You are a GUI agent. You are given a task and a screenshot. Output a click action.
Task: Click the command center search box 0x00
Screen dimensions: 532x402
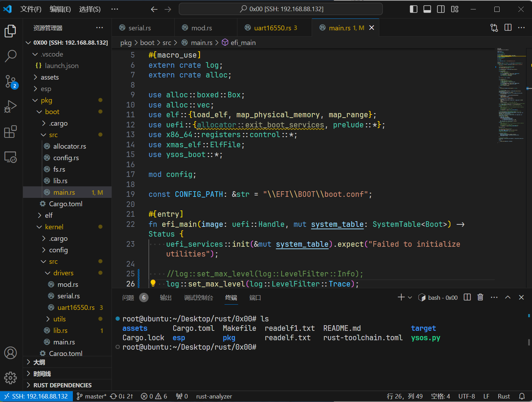pyautogui.click(x=281, y=9)
